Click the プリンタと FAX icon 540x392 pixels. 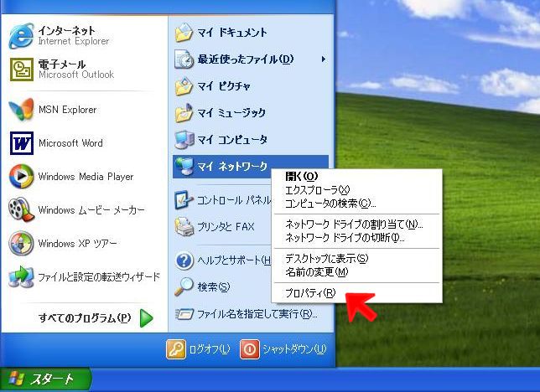pos(184,226)
